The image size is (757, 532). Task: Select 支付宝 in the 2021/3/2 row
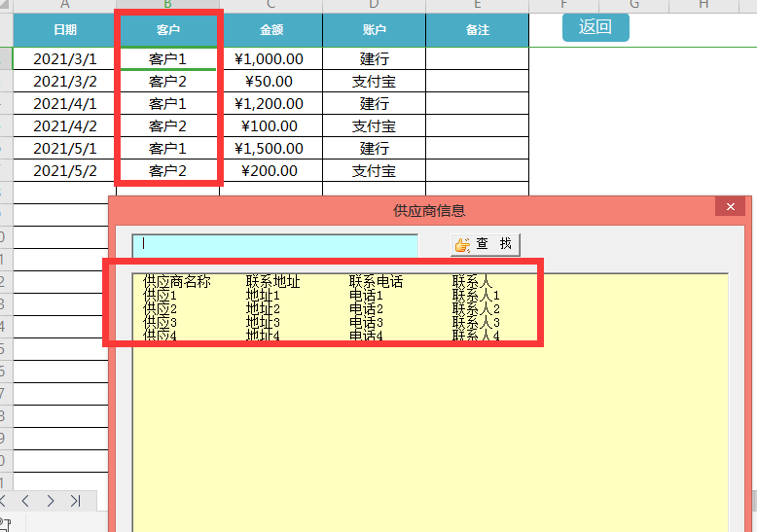[x=375, y=81]
